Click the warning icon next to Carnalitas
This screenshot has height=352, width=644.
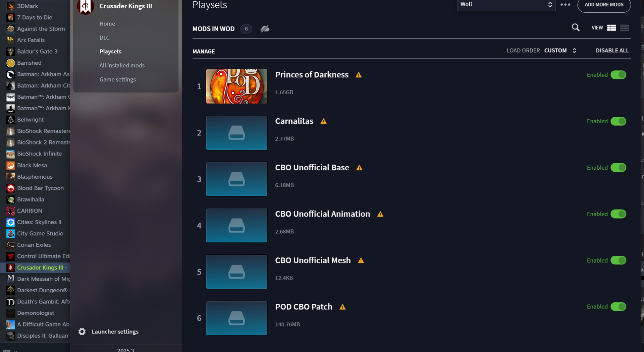point(323,121)
